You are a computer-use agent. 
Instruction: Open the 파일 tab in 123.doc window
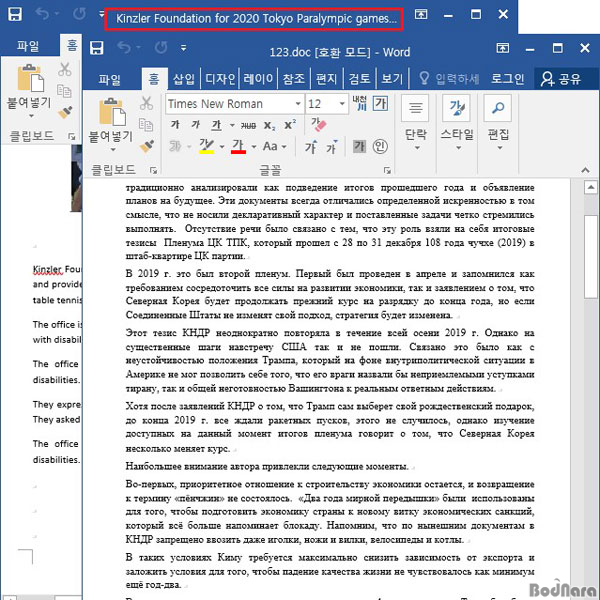(109, 79)
